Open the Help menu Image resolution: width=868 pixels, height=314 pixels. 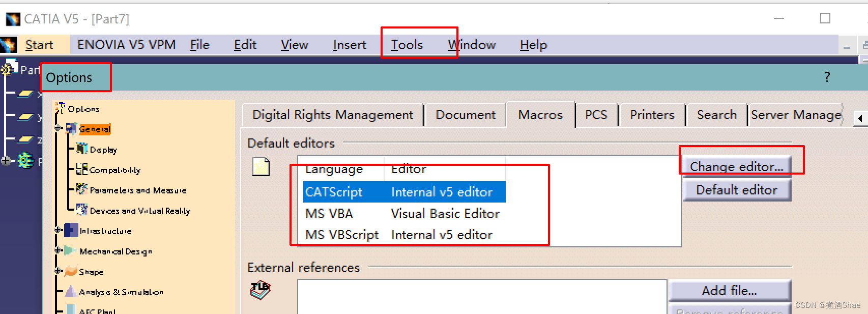click(533, 45)
